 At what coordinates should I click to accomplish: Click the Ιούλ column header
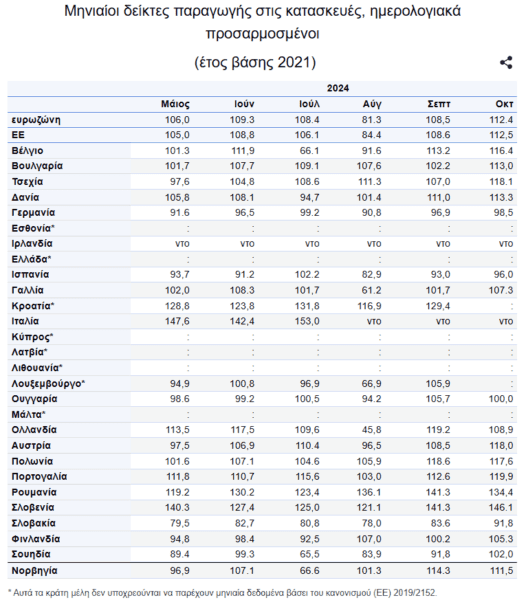click(309, 104)
